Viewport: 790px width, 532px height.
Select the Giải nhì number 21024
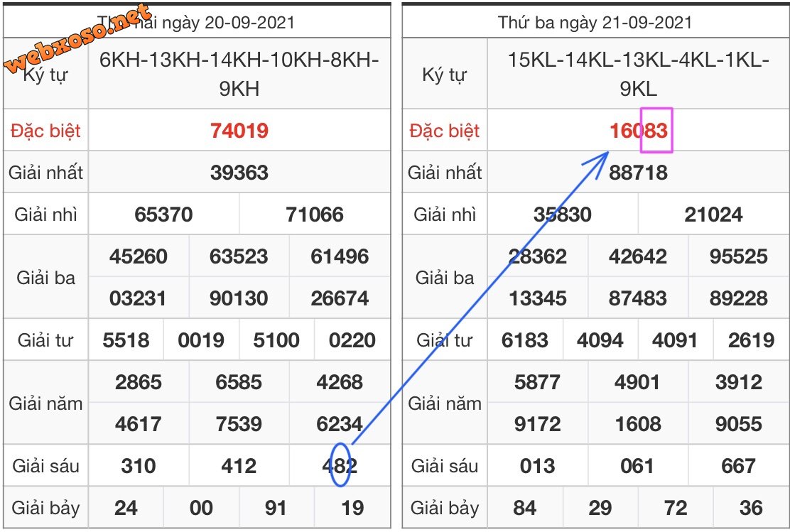coord(713,215)
